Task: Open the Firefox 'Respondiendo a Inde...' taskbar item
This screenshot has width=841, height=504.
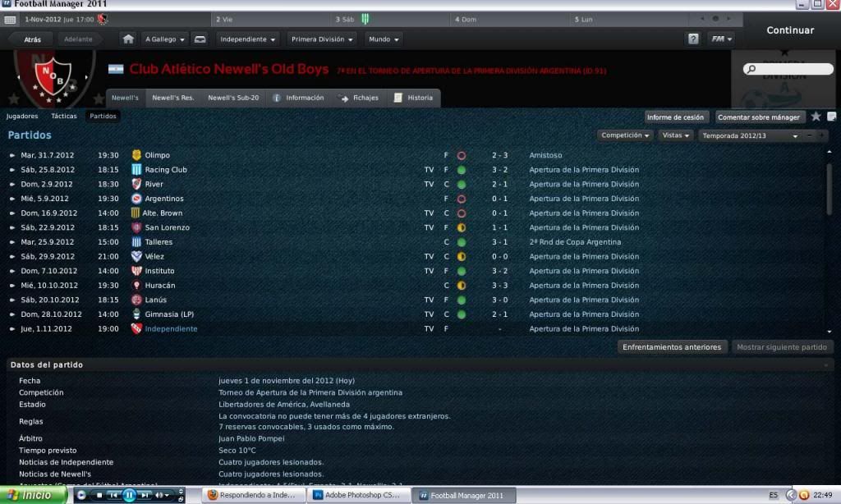Action: tap(254, 495)
